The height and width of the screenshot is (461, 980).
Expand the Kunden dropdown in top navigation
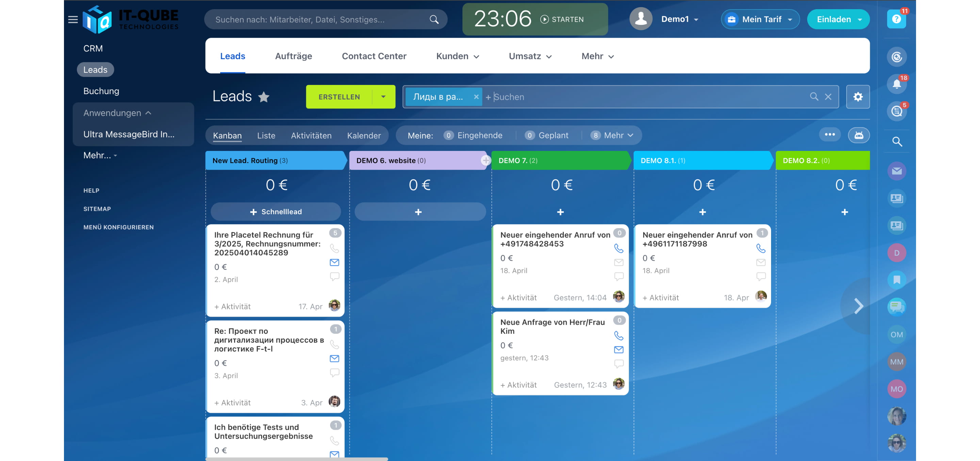point(458,56)
